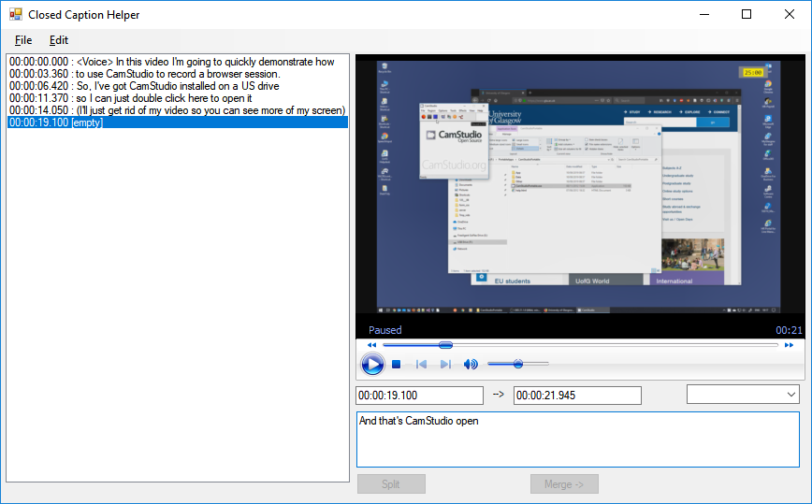Screen dimensions: 812x504
Task: Click the Closed Caption Helper app icon
Action: 15,14
